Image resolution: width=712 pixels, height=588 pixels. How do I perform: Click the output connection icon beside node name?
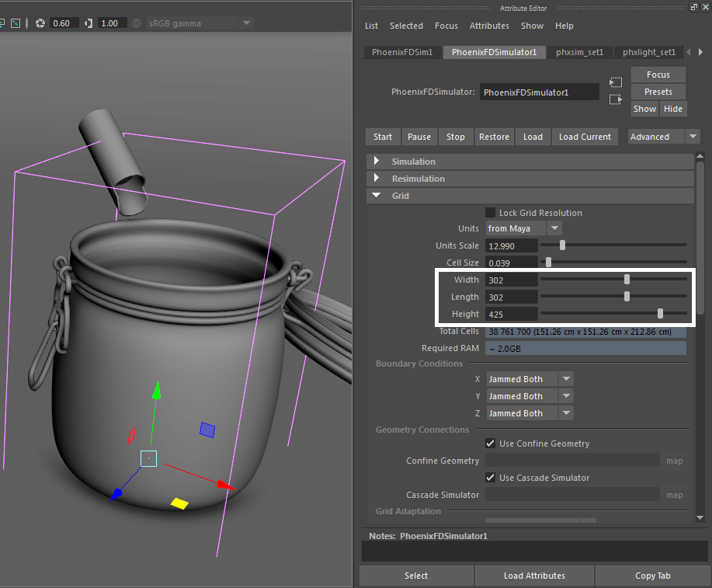pos(615,99)
